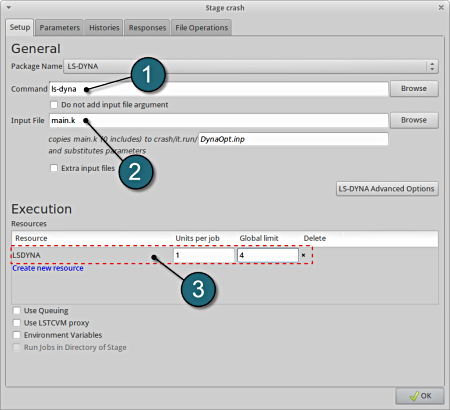
Task: Close the Stage crash dialog
Action: [x=441, y=7]
